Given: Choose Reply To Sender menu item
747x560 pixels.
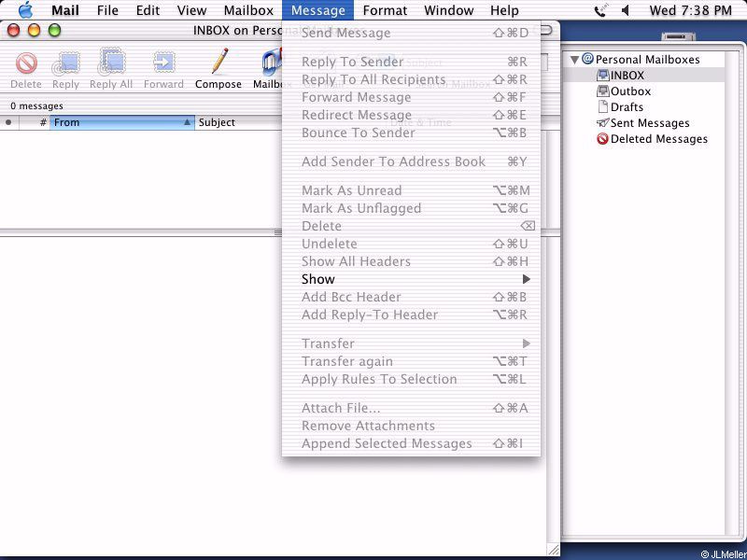Looking at the screenshot, I should pos(411,62).
